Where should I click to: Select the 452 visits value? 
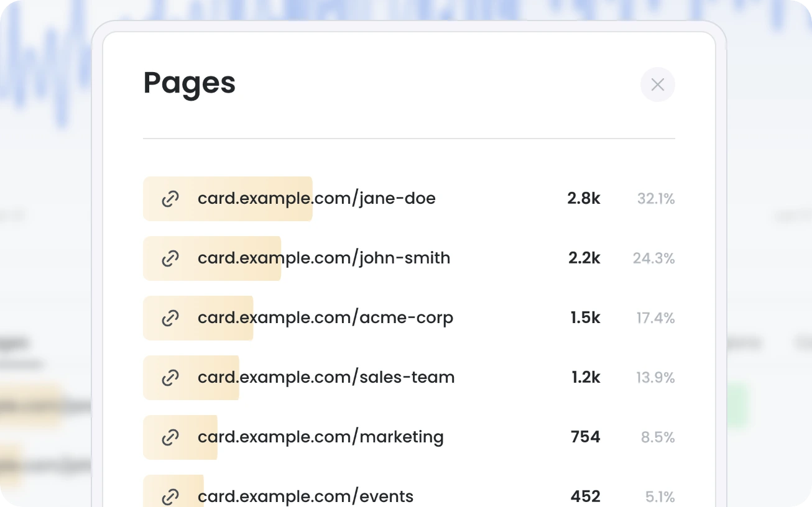[x=586, y=496]
